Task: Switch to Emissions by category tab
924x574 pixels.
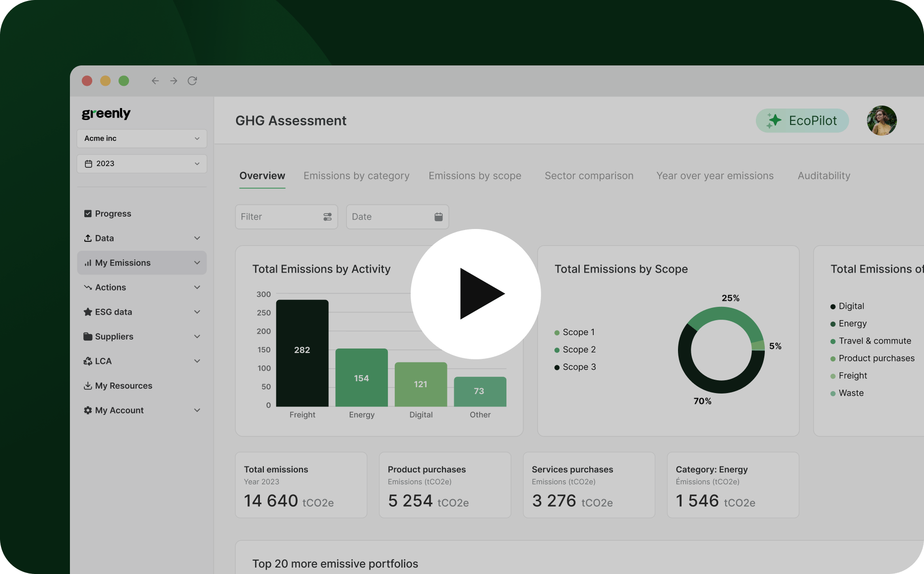Action: tap(357, 176)
